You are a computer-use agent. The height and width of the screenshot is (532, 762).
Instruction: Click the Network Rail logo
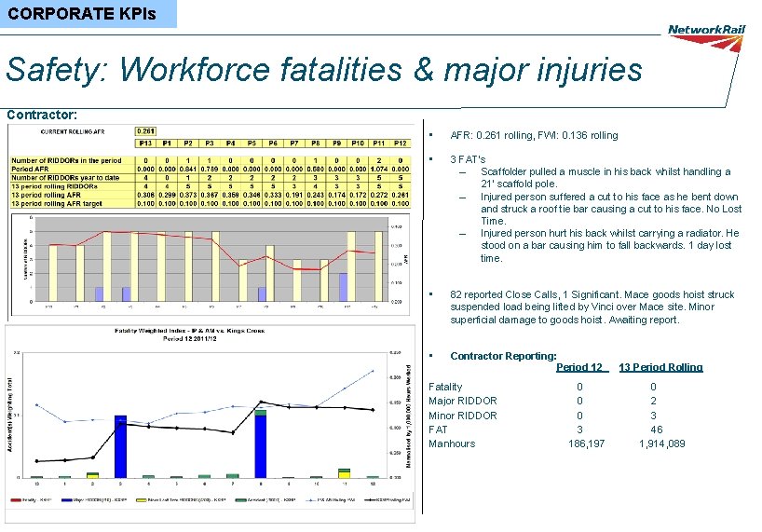coord(706,37)
